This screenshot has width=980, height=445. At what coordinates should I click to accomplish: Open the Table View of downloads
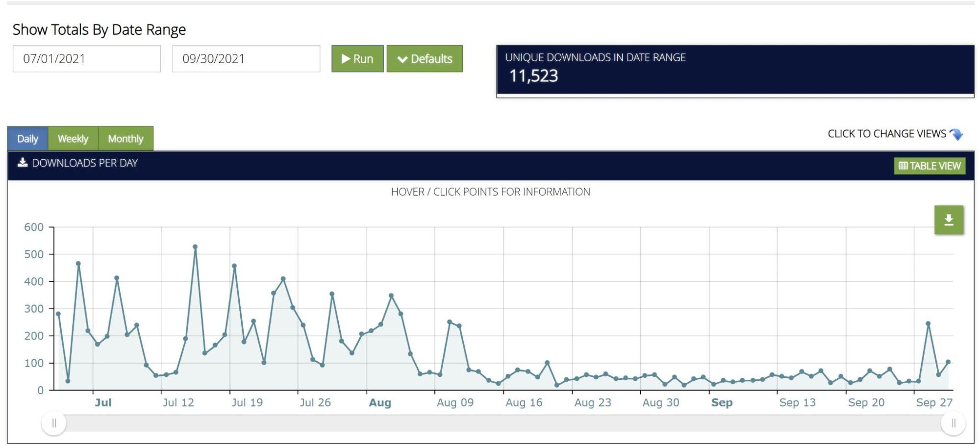pyautogui.click(x=929, y=166)
